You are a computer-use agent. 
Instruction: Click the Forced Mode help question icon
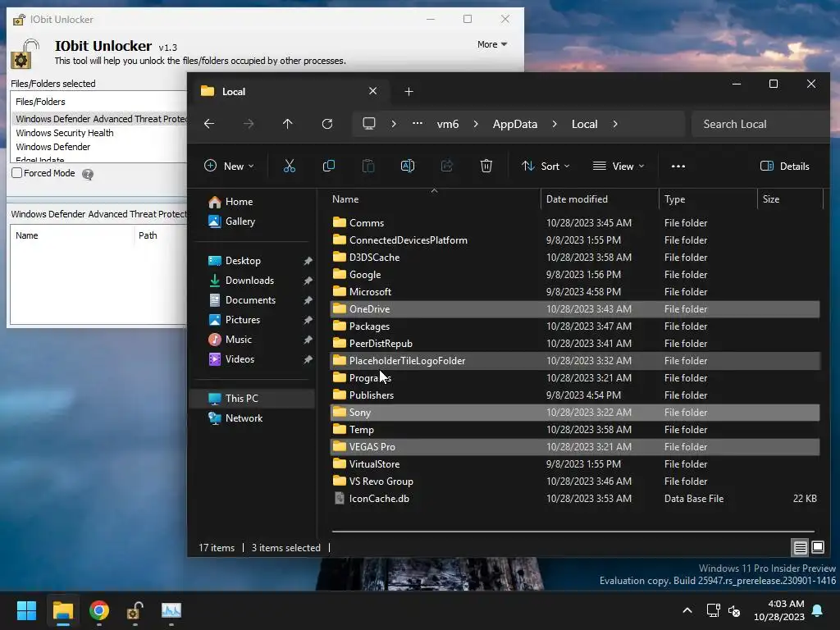pyautogui.click(x=88, y=174)
